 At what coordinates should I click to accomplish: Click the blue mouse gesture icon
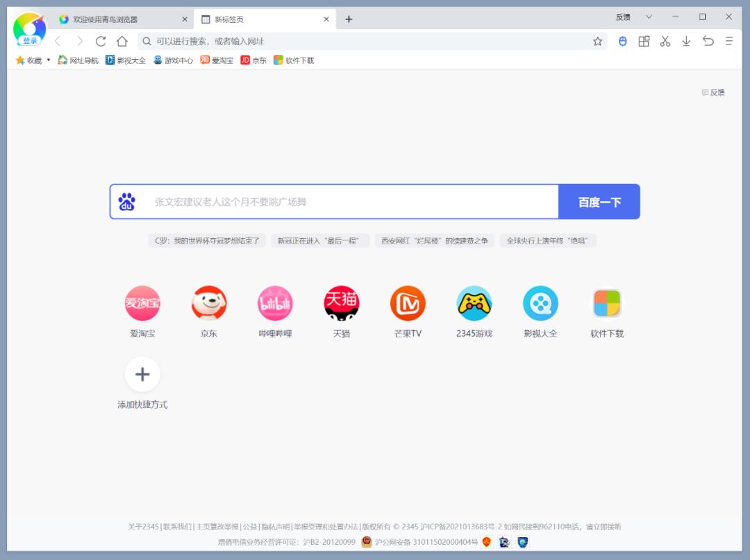[623, 42]
